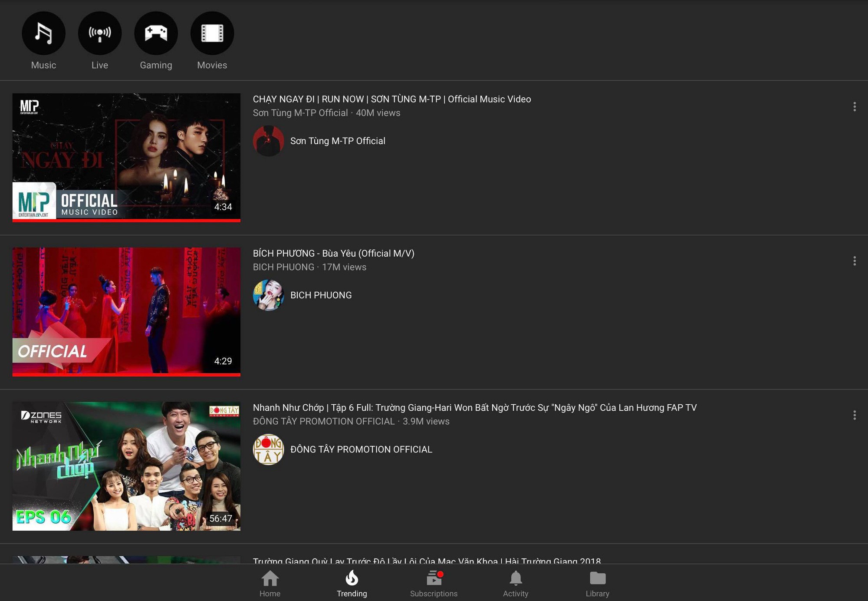868x601 pixels.
Task: Open the BÍCH PHƯƠNG - Bùa Yêu title
Action: point(334,254)
